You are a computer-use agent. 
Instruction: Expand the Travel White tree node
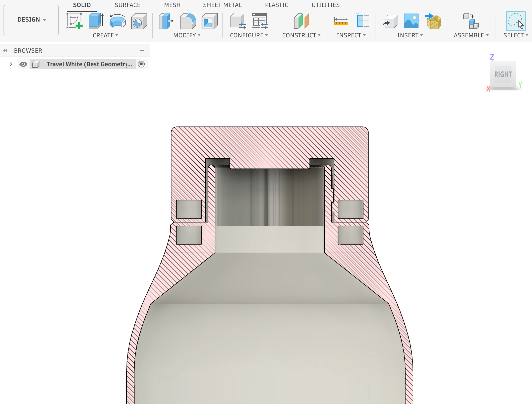(11, 64)
